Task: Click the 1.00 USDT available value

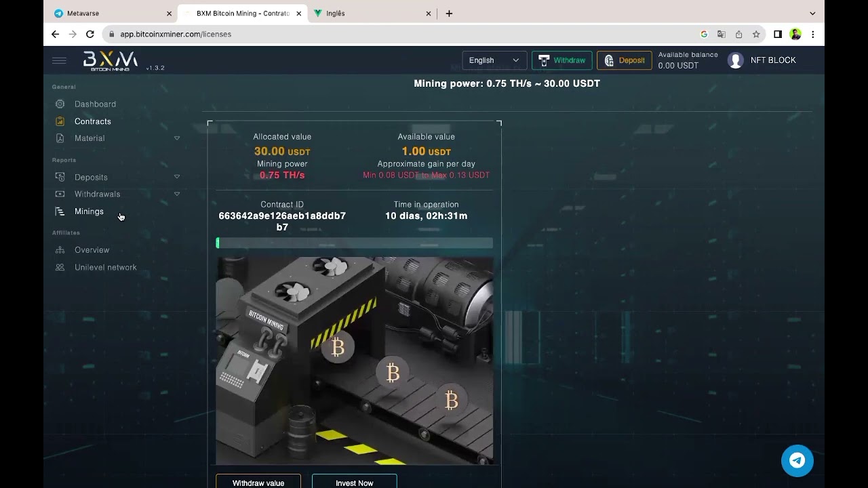Action: click(x=426, y=152)
